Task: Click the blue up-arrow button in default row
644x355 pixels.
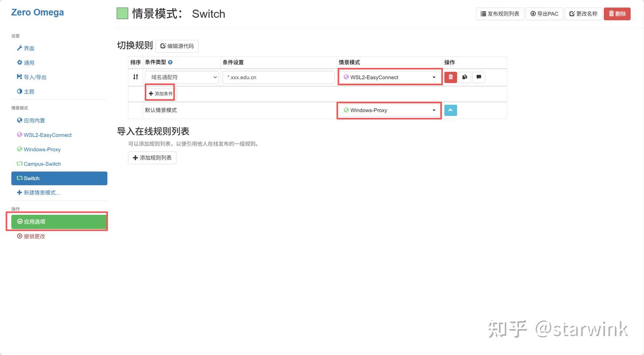Action: coord(450,110)
